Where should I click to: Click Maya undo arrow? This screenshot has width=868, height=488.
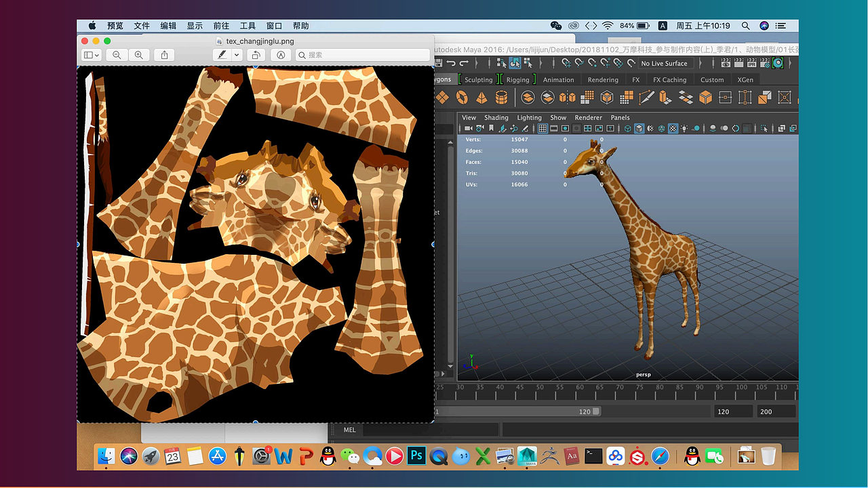click(x=452, y=63)
